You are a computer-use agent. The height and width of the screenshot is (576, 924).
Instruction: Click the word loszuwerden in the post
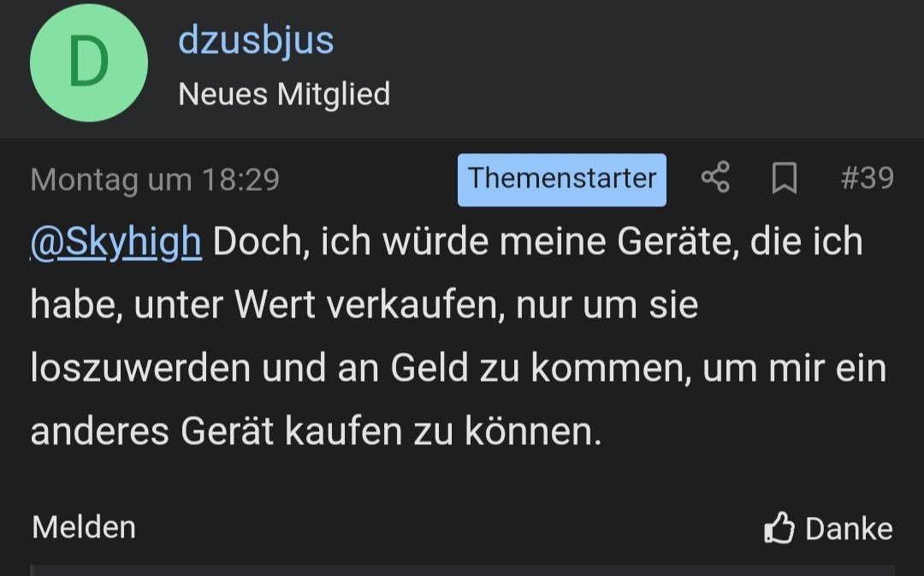[140, 369]
